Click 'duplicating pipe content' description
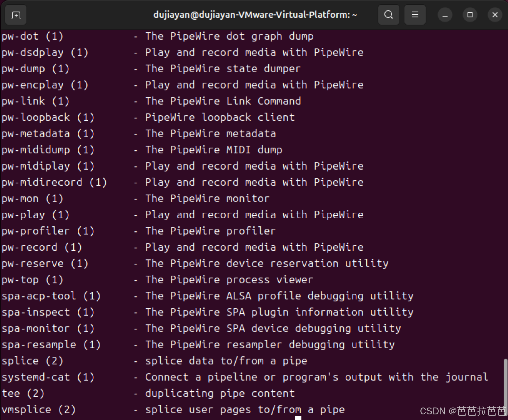Image resolution: width=508 pixels, height=420 pixels. (220, 393)
